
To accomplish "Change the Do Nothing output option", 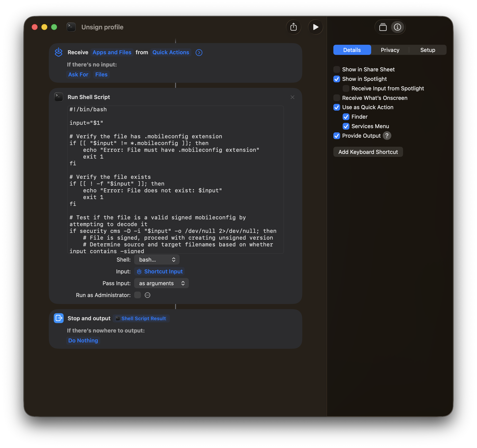I will pyautogui.click(x=83, y=340).
